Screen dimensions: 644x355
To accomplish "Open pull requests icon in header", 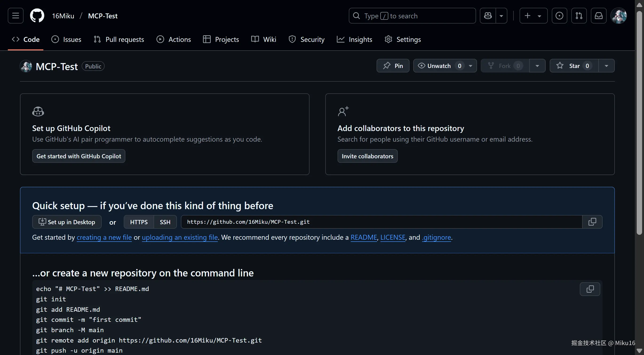I will [x=579, y=16].
